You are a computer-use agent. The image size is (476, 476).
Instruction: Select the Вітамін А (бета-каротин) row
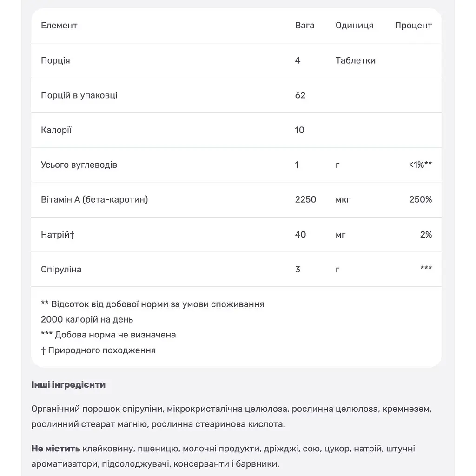pyautogui.click(x=236, y=200)
